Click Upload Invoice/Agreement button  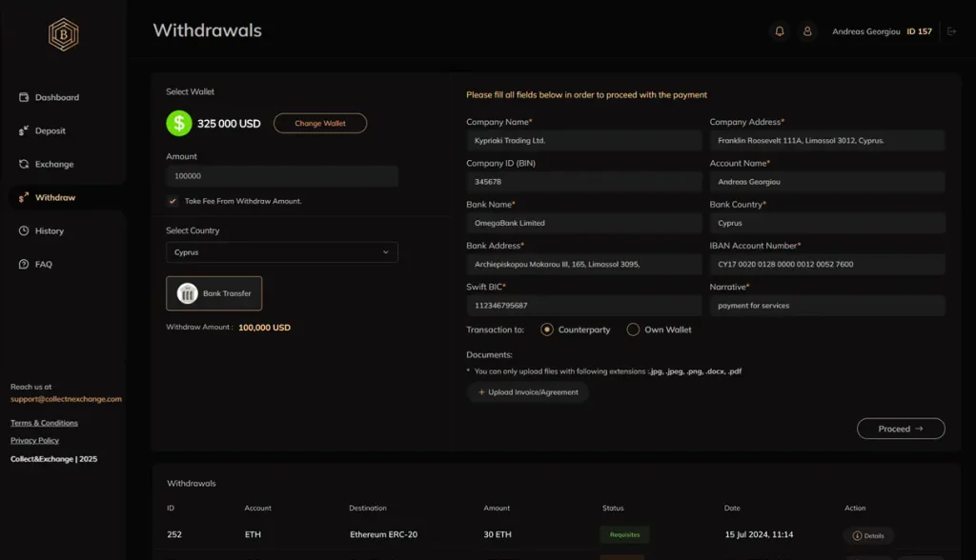click(528, 392)
